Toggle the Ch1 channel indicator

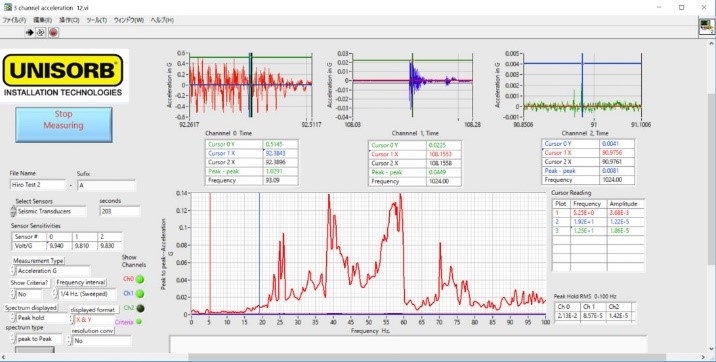[140, 294]
